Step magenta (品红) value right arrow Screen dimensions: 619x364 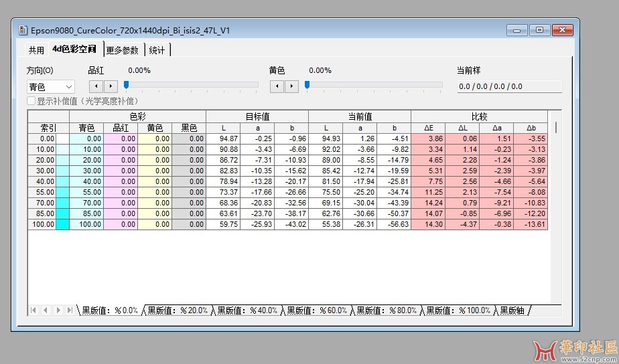point(111,86)
